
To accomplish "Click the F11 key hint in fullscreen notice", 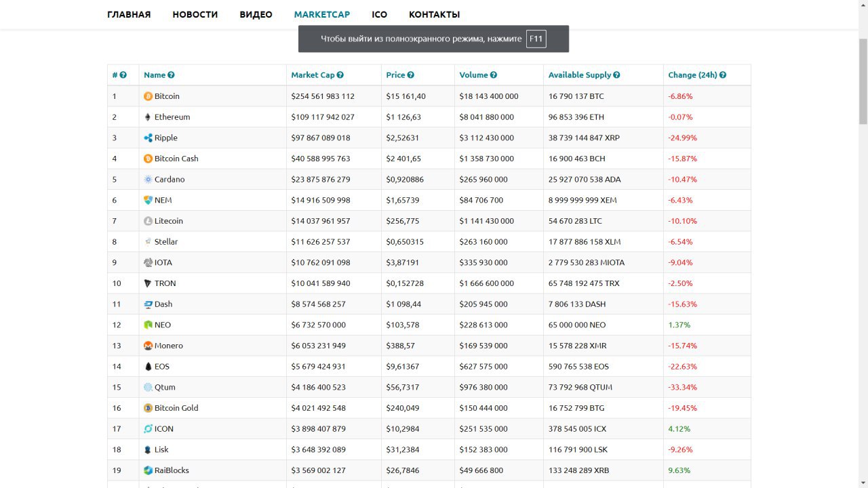I will 536,39.
